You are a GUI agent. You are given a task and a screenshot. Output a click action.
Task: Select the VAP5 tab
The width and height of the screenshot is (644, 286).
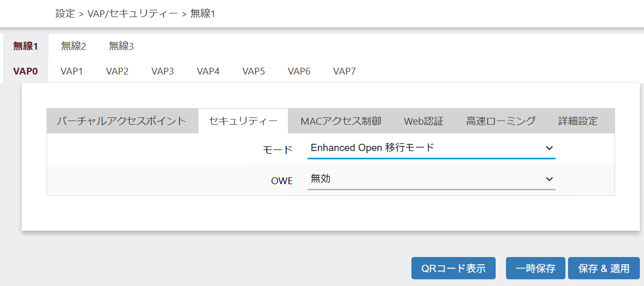[254, 71]
